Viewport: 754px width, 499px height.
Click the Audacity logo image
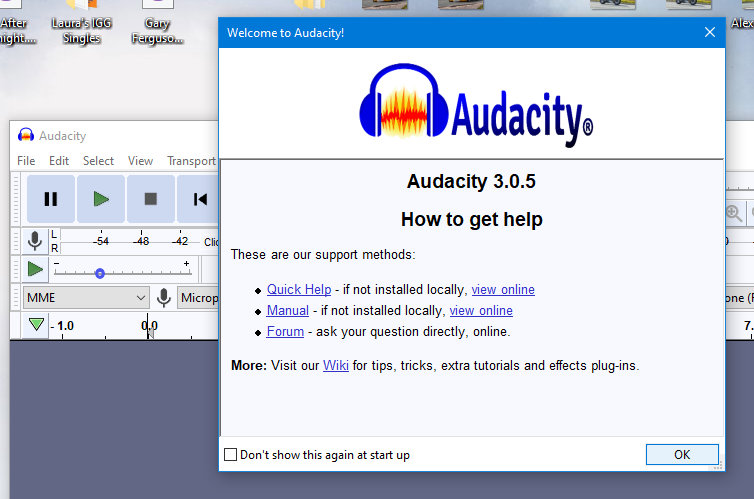(x=476, y=105)
